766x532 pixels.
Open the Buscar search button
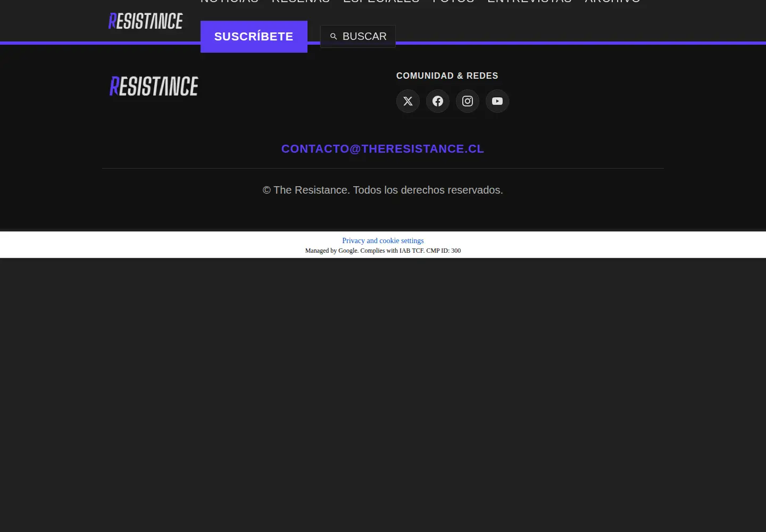358,37
